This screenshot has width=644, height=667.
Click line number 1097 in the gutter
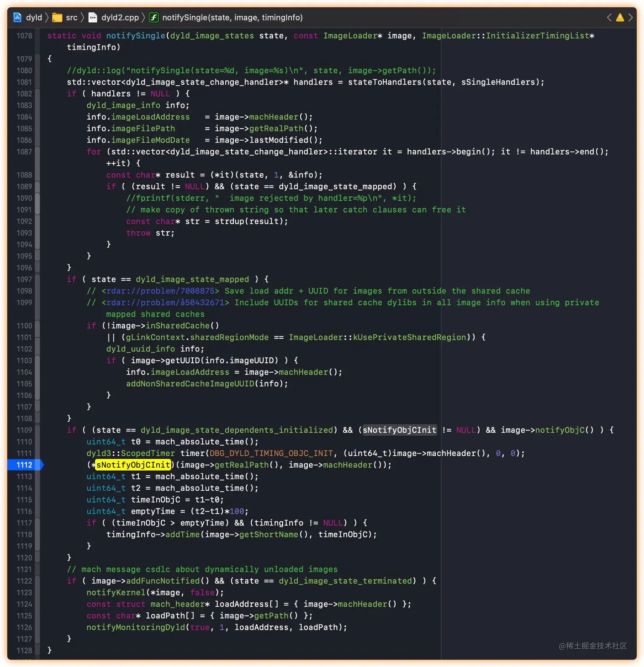(24, 279)
